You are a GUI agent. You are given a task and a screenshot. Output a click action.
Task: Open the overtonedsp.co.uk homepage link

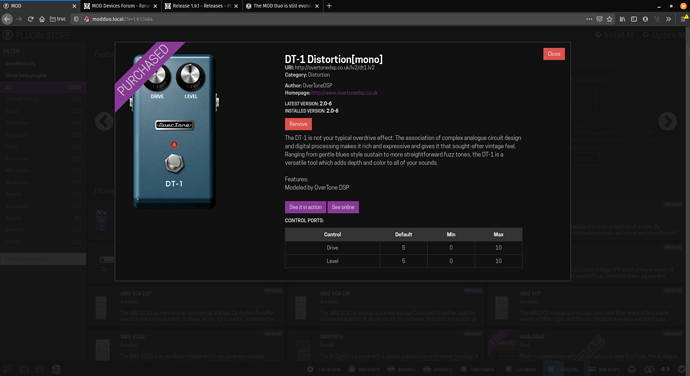pos(344,93)
